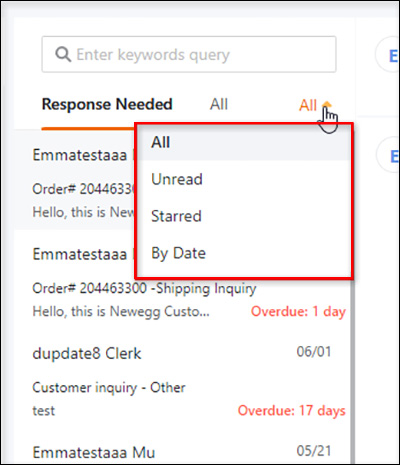This screenshot has height=465, width=400.
Task: Click the Overdue: 17 days label
Action: 291,411
